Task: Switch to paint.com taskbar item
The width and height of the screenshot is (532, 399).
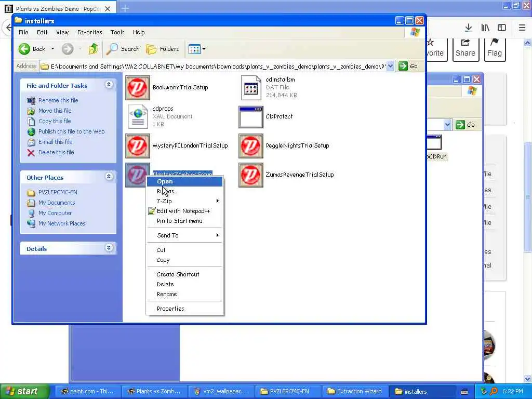Action: pyautogui.click(x=86, y=392)
